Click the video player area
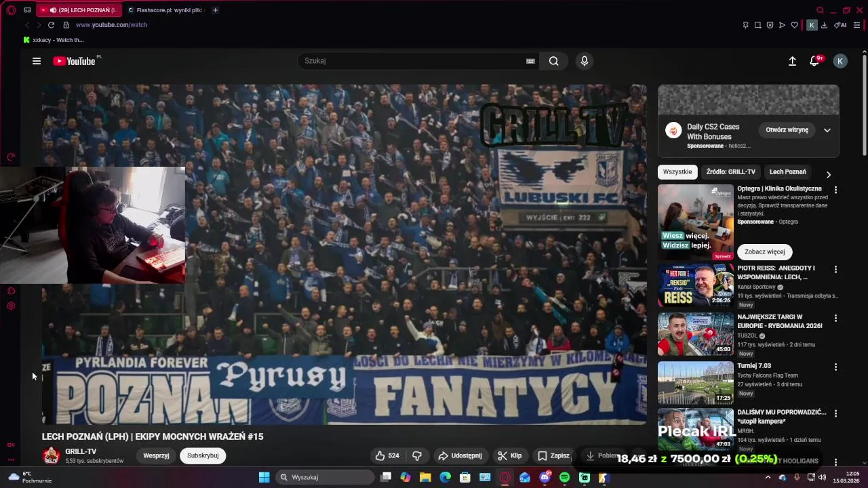Image resolution: width=868 pixels, height=488 pixels. pos(344,254)
